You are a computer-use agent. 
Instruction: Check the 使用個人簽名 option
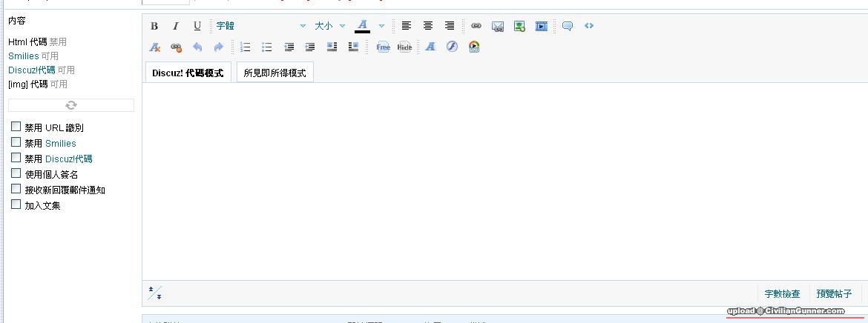[16, 173]
